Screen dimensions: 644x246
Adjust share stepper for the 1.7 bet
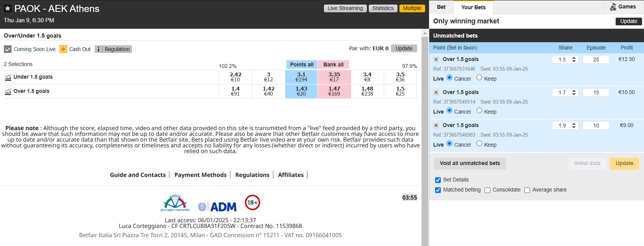tap(574, 92)
